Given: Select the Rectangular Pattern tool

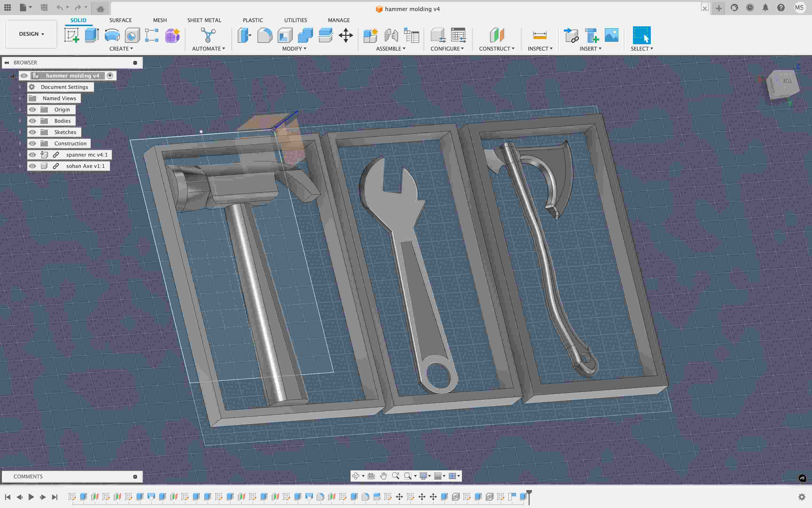Looking at the screenshot, I should point(152,35).
